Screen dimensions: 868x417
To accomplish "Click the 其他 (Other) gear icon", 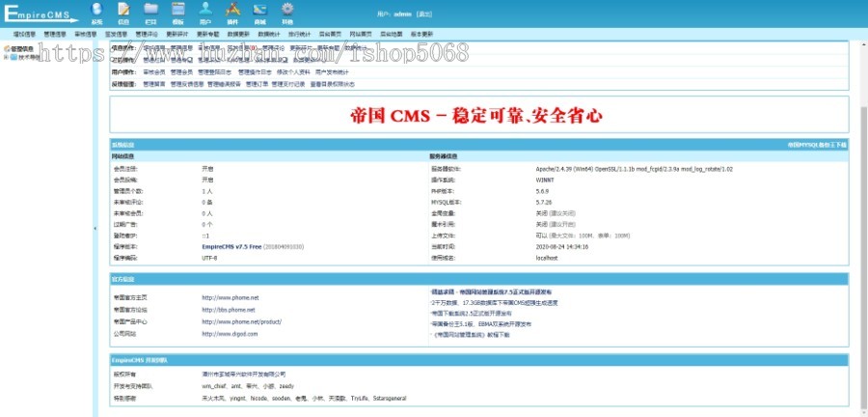I will tap(287, 12).
